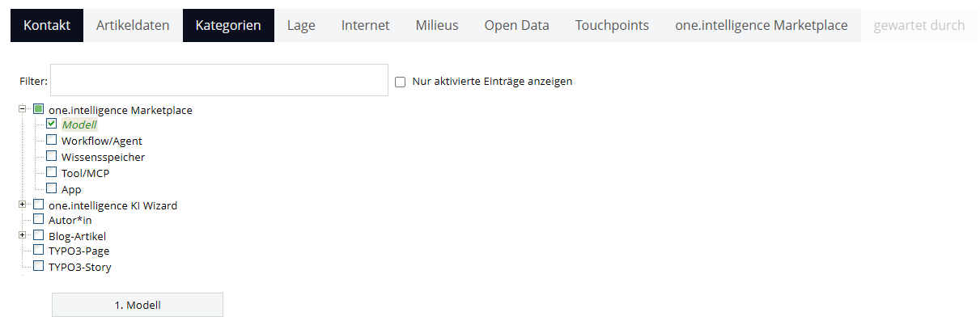Click the '1. Modell' button
Viewport: 980px width, 325px height.
point(138,305)
